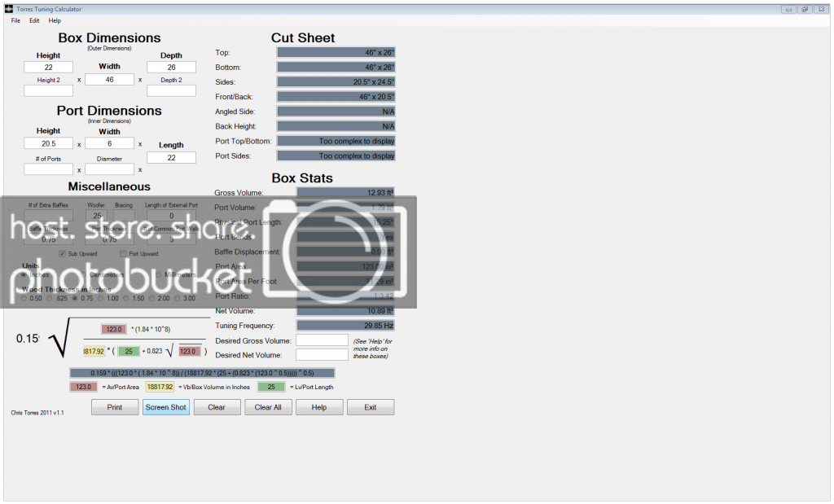Screen dimensions: 834x504
Task: Click the Help button beside Clear All
Action: (x=319, y=407)
